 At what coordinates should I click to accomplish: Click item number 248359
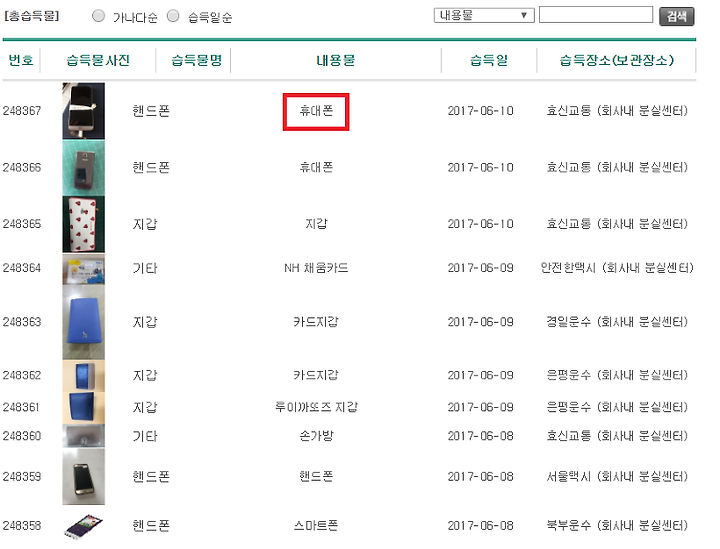point(22,476)
